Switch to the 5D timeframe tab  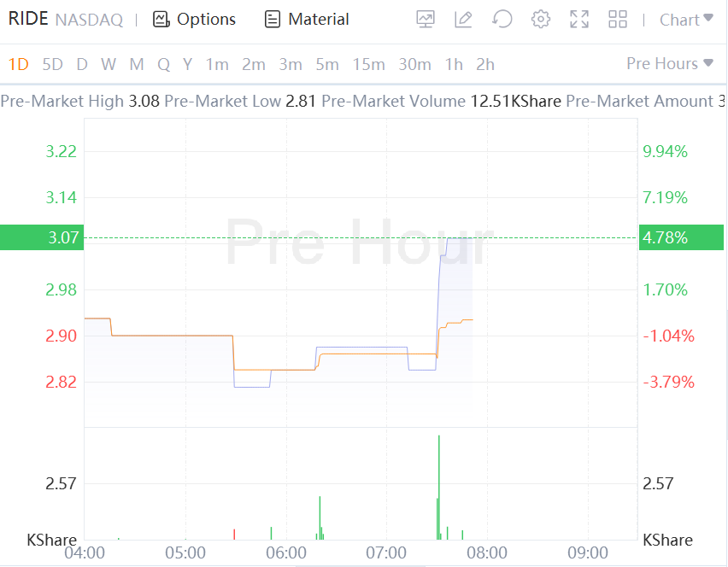pyautogui.click(x=52, y=64)
